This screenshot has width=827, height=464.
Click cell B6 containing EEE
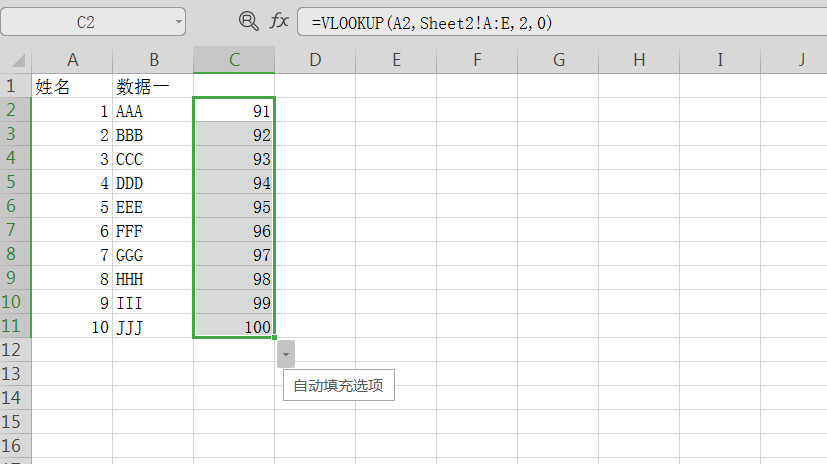pos(153,206)
